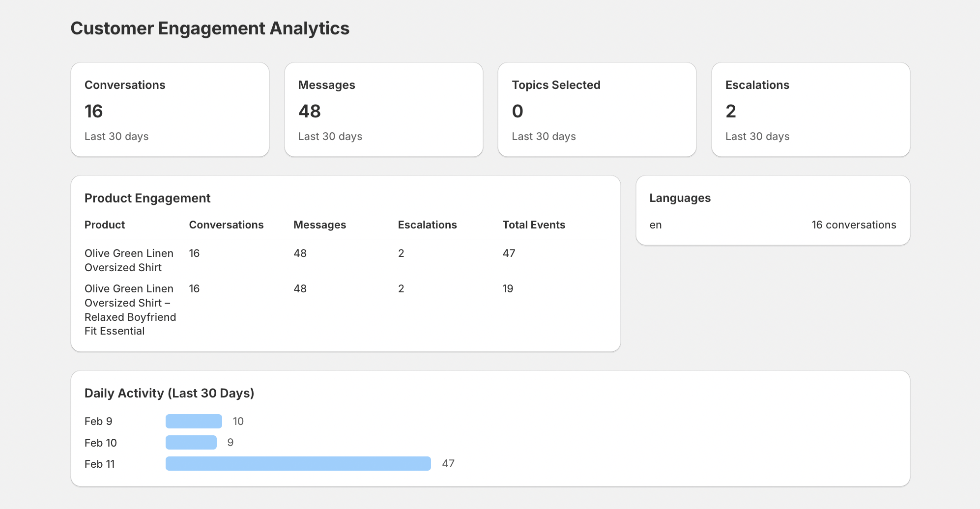The width and height of the screenshot is (980, 509).
Task: Click the 16 conversations language count
Action: 854,225
